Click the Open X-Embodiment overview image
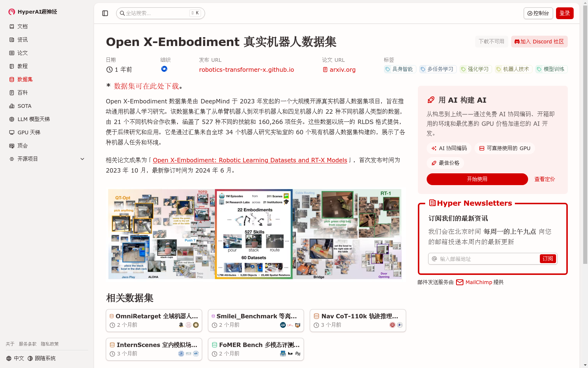 pyautogui.click(x=255, y=234)
